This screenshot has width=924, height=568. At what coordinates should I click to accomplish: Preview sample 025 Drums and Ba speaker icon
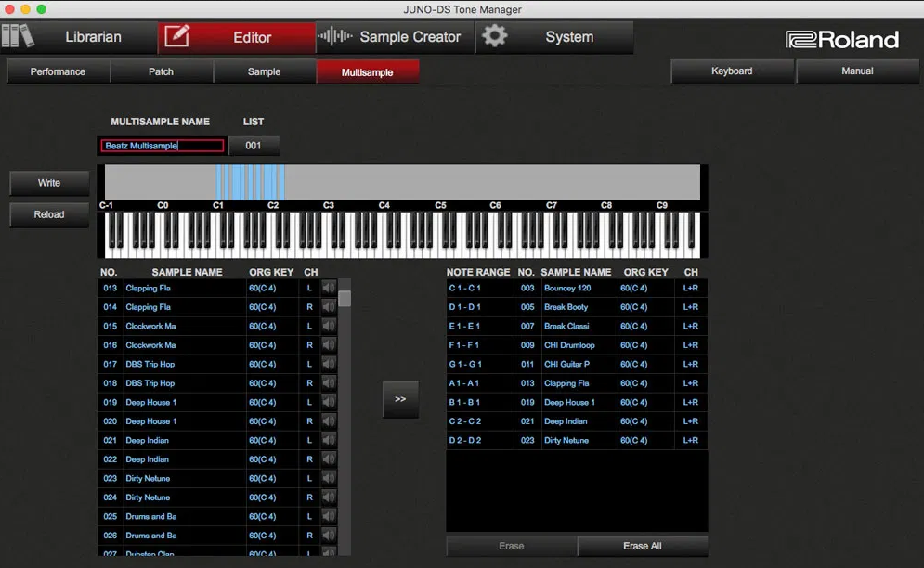329,517
